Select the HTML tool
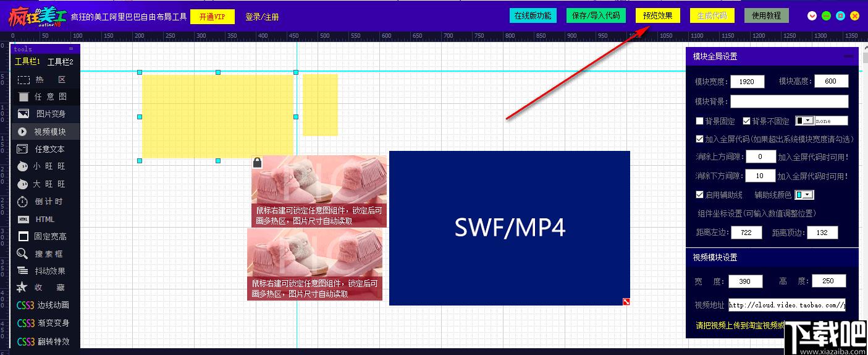Screen dimensions: 868x355 pos(45,219)
